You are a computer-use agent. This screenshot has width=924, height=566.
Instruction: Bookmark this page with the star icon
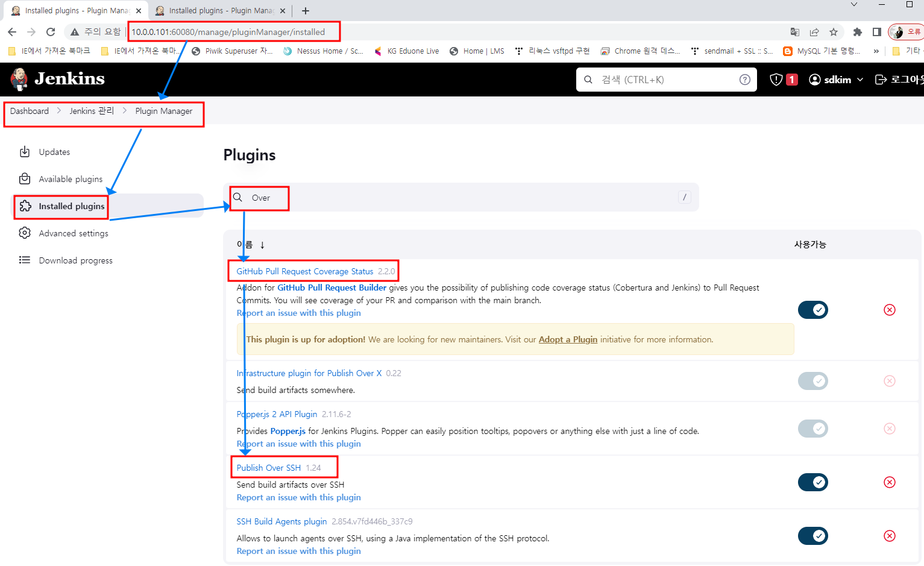pos(834,32)
